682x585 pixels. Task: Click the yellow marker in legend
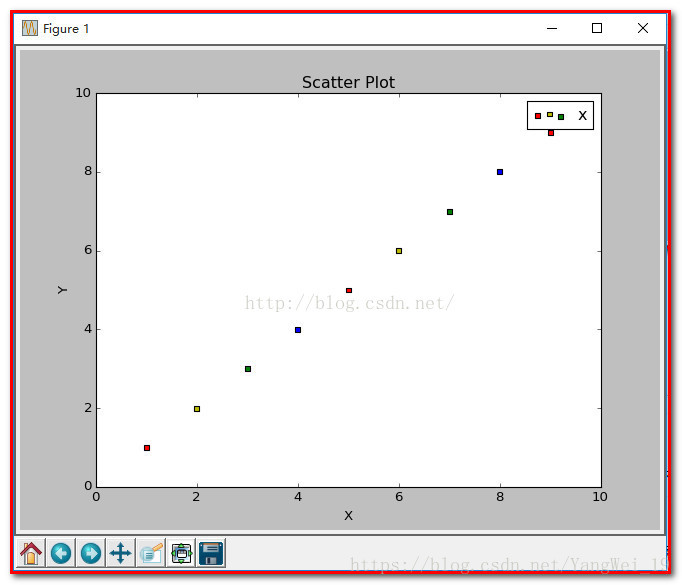[550, 114]
